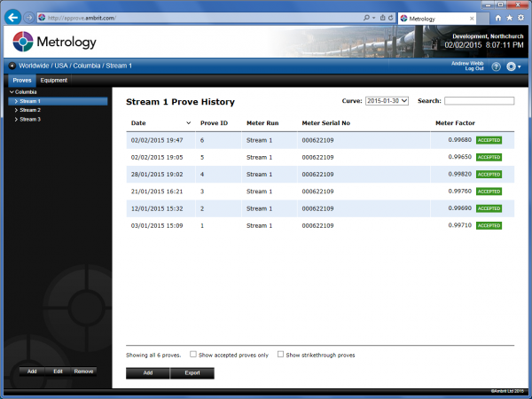Click the Meter Factor column header
This screenshot has height=399, width=532.
tap(455, 123)
